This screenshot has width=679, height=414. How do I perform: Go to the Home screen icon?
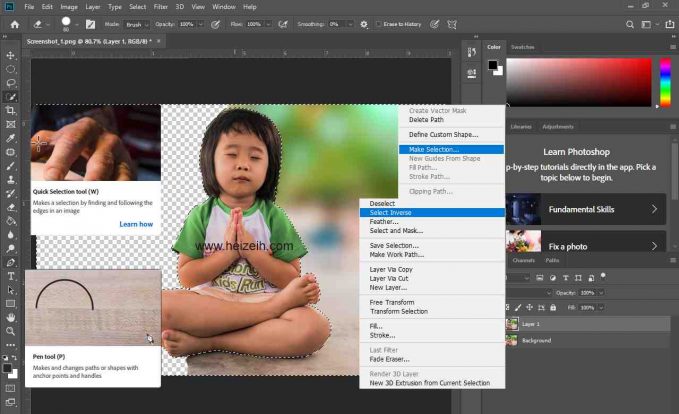15,24
